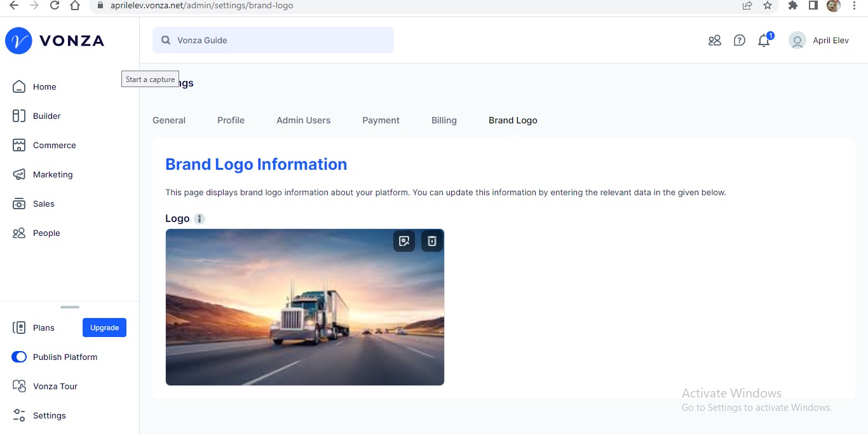
Task: Click the sidebar drag handle bar
Action: pos(70,307)
